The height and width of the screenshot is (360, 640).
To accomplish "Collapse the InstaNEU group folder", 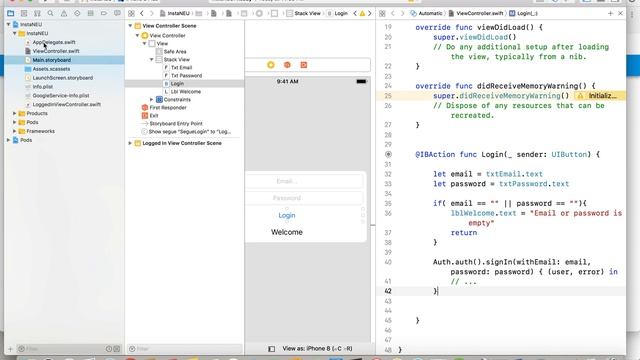I will click(x=15, y=33).
